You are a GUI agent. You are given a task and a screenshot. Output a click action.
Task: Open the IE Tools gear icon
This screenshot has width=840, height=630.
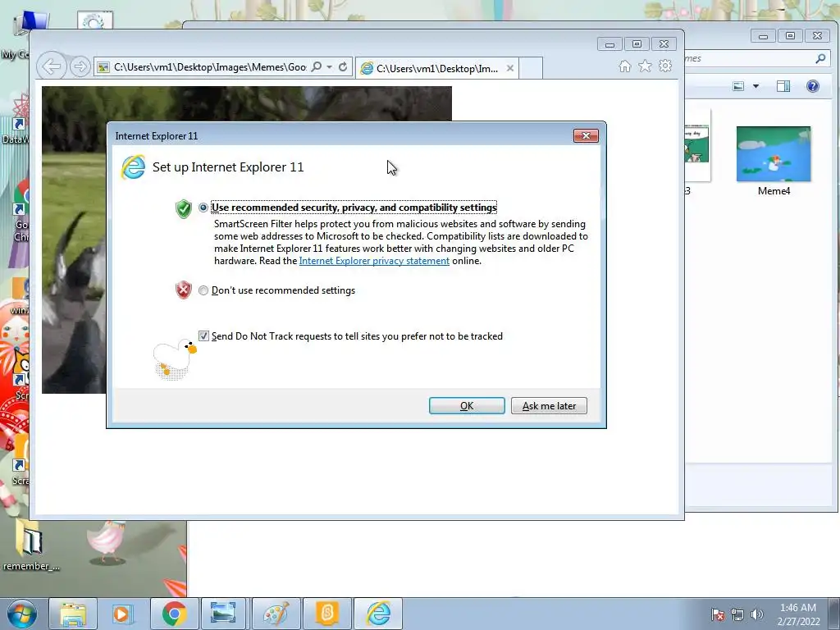(665, 66)
